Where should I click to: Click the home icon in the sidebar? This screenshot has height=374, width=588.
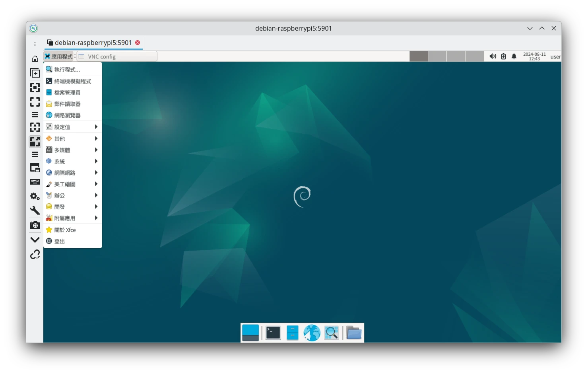pyautogui.click(x=35, y=59)
